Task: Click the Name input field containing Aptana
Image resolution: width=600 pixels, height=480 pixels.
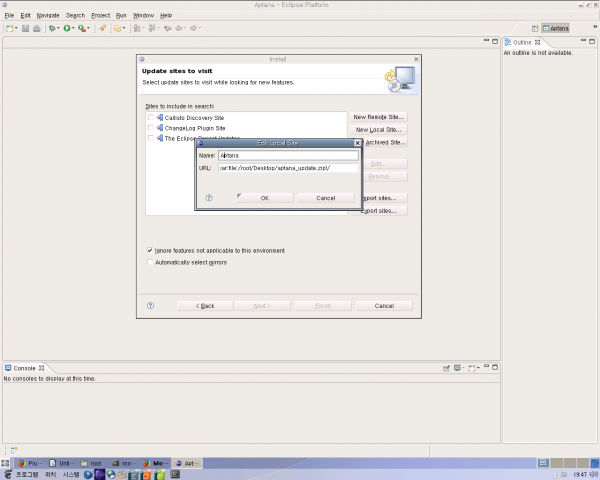Action: point(289,155)
